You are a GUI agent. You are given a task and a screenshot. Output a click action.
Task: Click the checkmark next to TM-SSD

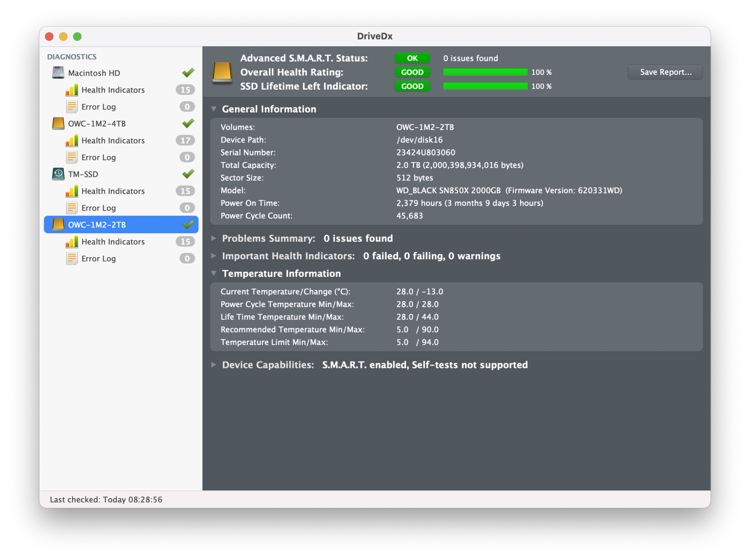point(187,174)
